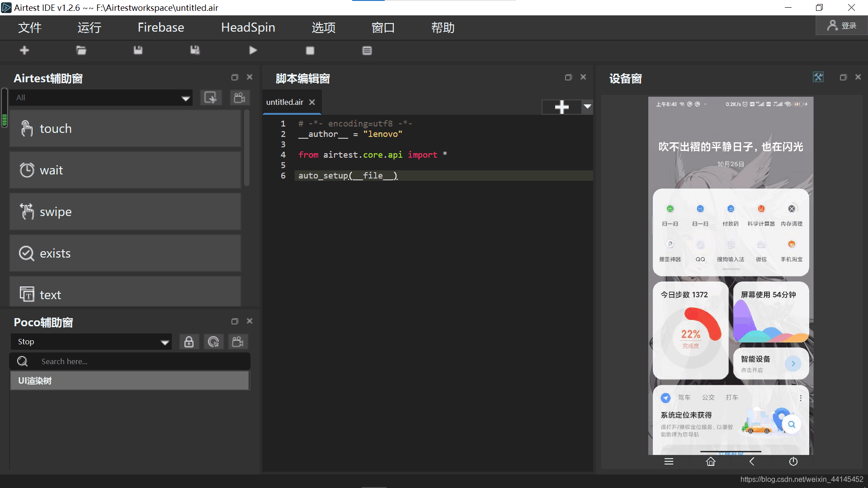Click the 登录 button in top right
Image resolution: width=868 pixels, height=488 pixels.
pyautogui.click(x=842, y=27)
